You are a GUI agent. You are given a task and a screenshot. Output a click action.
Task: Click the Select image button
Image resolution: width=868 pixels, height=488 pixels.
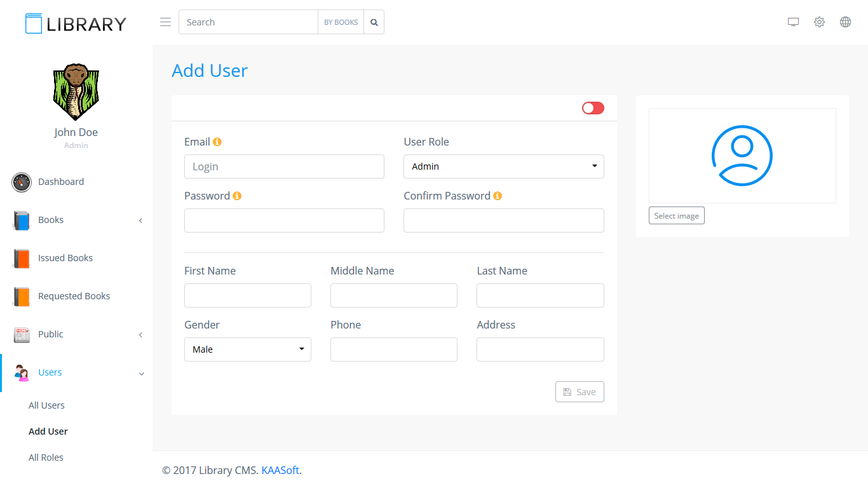click(x=676, y=216)
